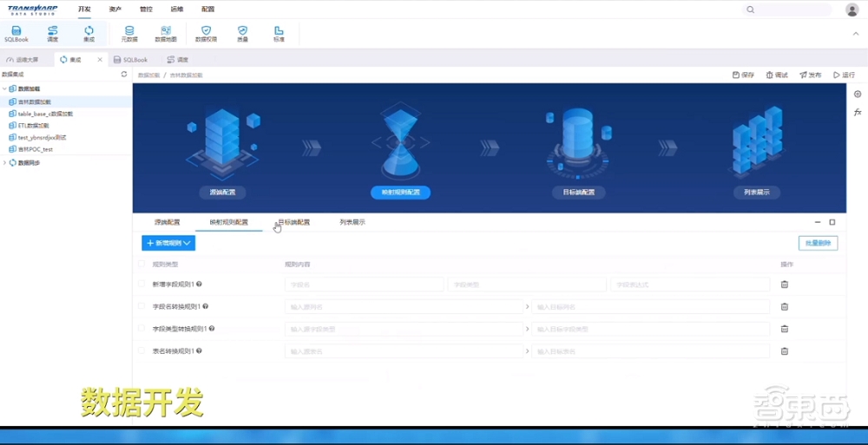The height and width of the screenshot is (445, 868).
Task: Click the 输入目标表名 input field
Action: (x=650, y=351)
